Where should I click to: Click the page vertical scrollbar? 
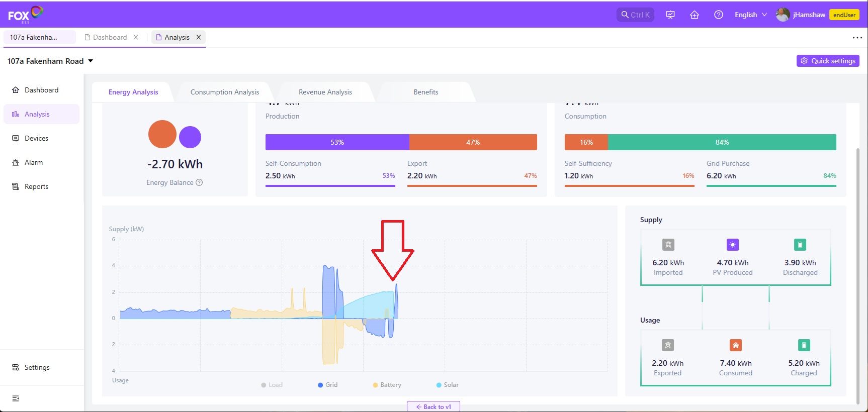pyautogui.click(x=858, y=275)
